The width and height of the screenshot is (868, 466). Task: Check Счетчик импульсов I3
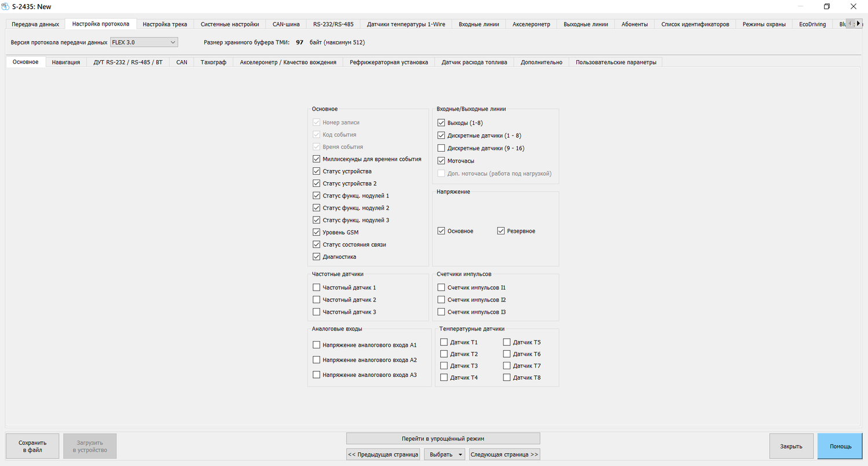pyautogui.click(x=442, y=312)
